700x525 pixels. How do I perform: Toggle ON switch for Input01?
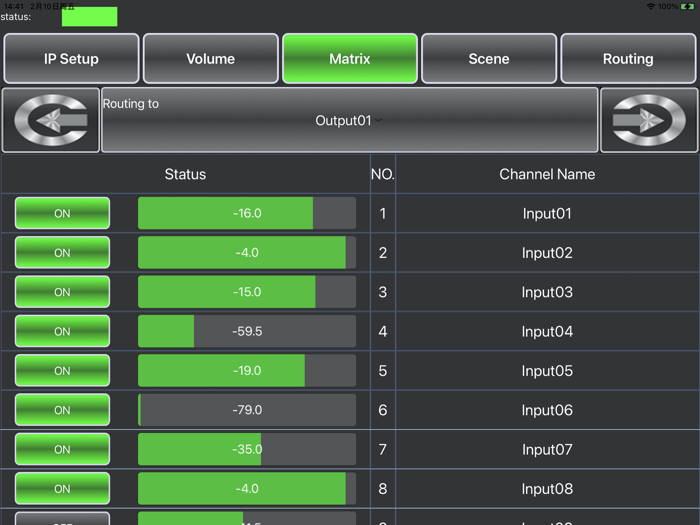point(62,213)
